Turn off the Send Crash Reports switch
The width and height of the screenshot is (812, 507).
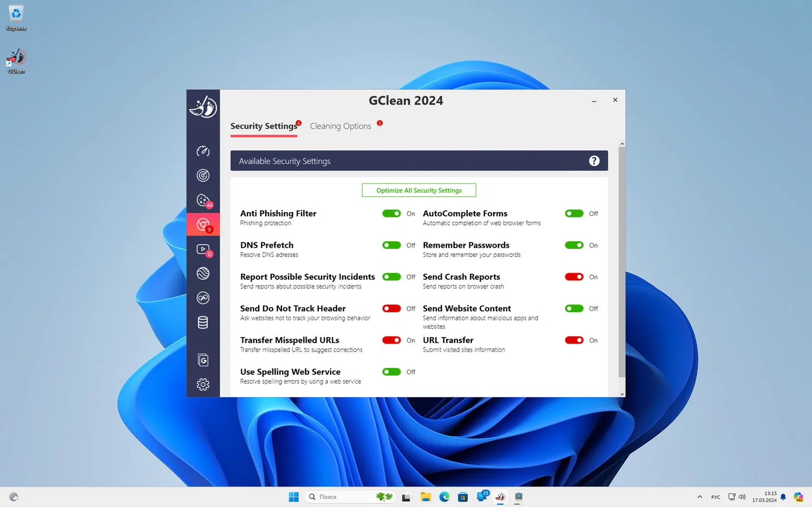coord(574,277)
